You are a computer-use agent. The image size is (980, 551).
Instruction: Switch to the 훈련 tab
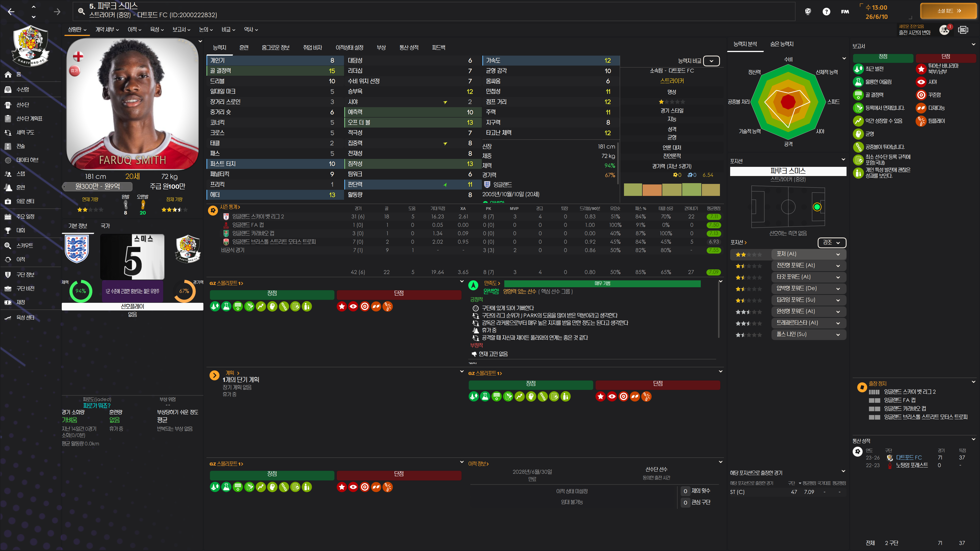tap(244, 47)
